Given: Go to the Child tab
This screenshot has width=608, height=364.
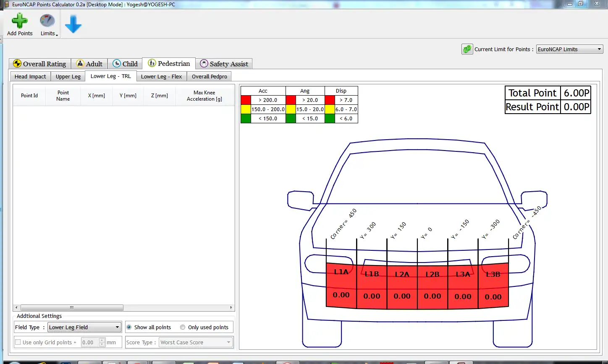Looking at the screenshot, I should 125,64.
